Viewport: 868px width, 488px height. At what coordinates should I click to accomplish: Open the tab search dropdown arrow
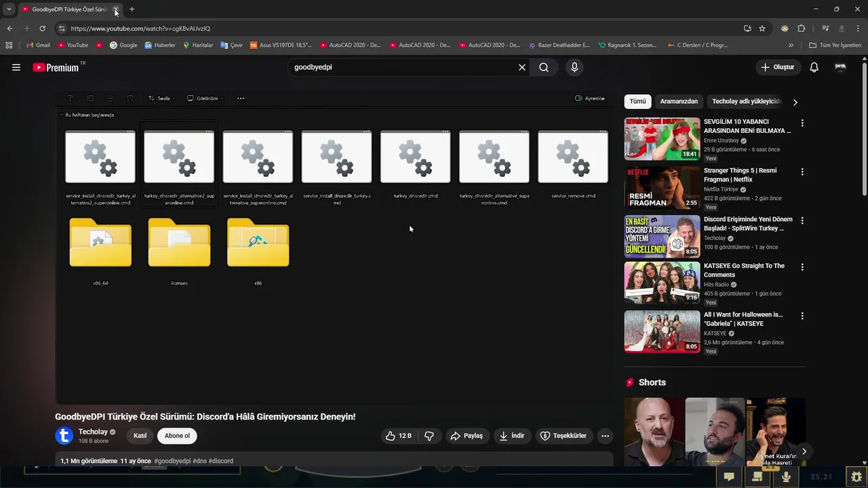(9, 9)
